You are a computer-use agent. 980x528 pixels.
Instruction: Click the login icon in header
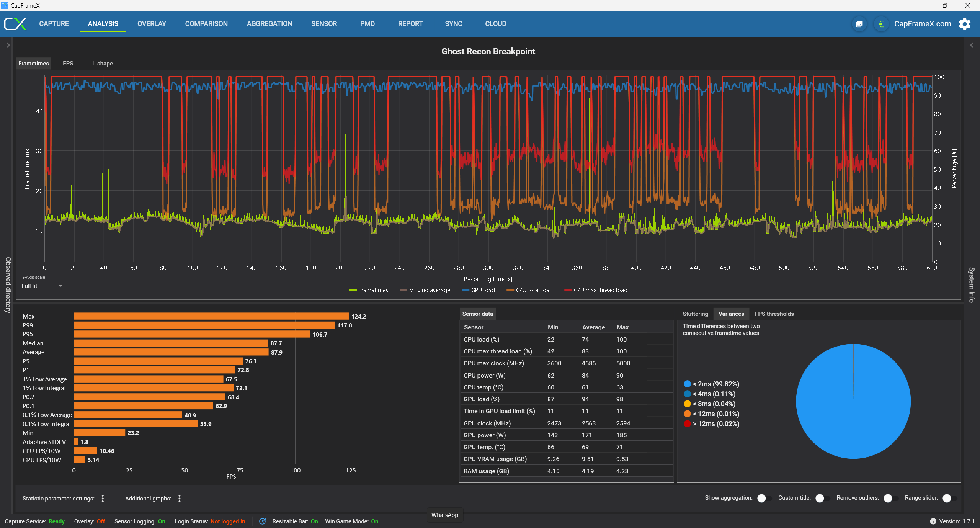881,24
